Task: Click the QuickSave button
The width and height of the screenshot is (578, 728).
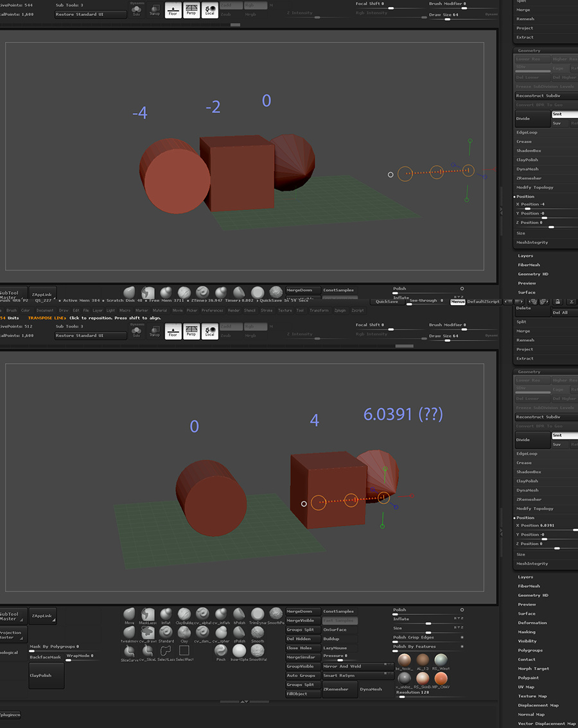Action: pyautogui.click(x=386, y=301)
